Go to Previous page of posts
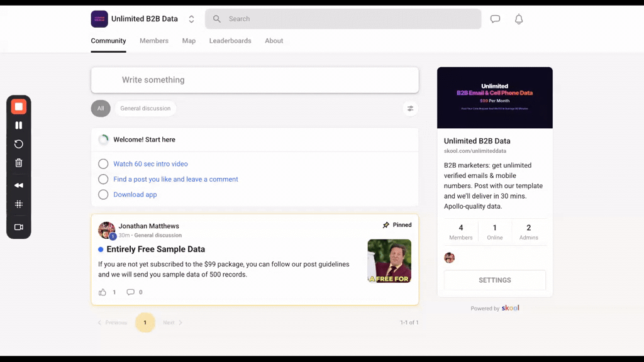This screenshot has width=644, height=362. (x=112, y=322)
